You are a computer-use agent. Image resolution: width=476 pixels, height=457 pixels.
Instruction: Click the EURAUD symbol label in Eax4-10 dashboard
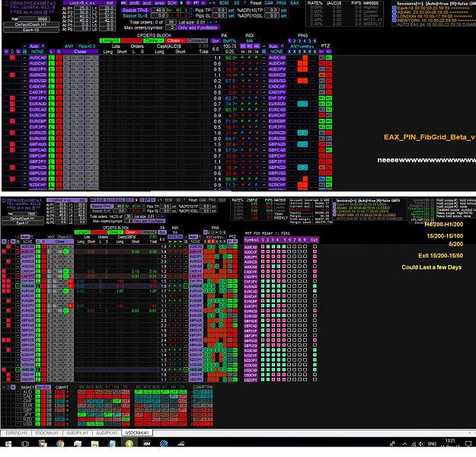click(x=37, y=104)
